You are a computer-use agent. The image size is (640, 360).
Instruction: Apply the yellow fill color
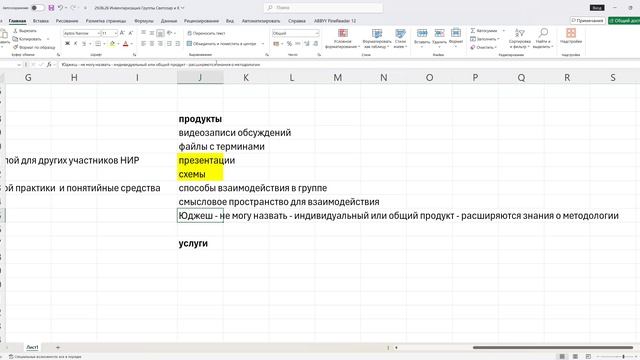click(112, 44)
